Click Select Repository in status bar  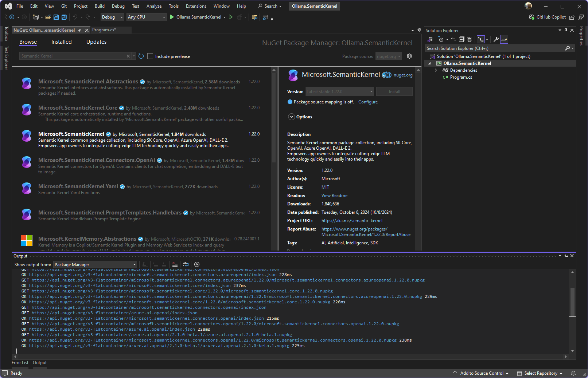(x=540, y=373)
